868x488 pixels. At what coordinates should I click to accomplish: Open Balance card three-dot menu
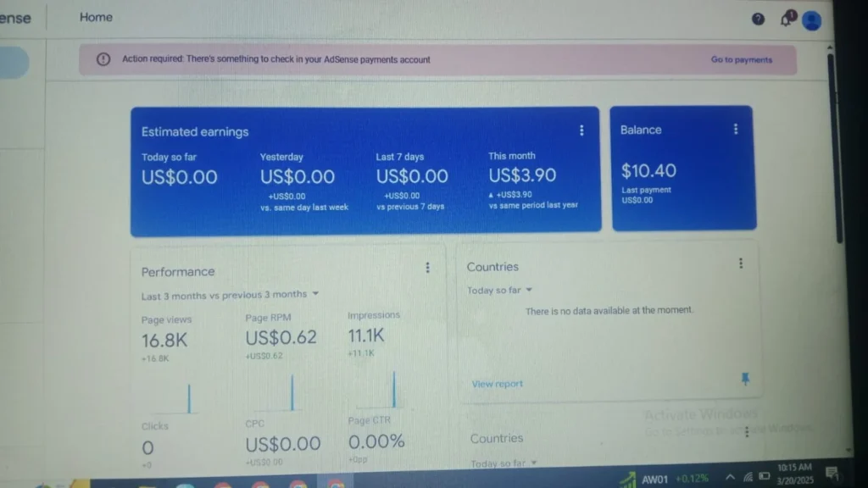[x=735, y=130]
